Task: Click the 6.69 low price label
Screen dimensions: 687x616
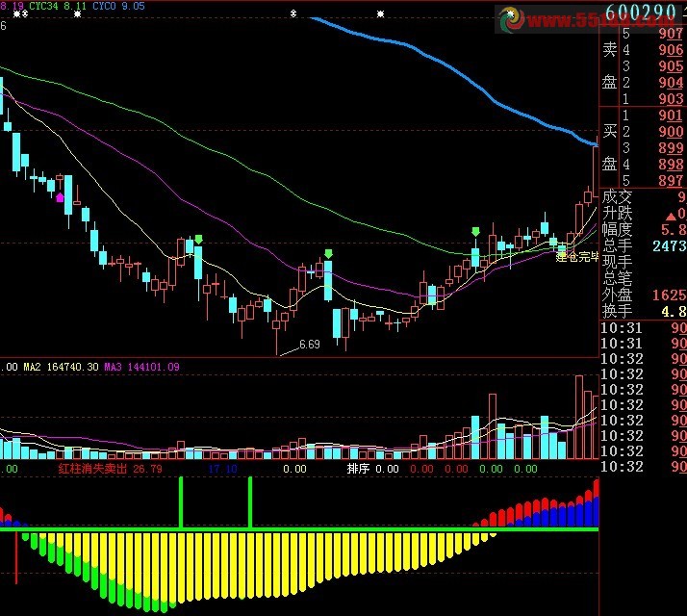Action: (x=309, y=344)
